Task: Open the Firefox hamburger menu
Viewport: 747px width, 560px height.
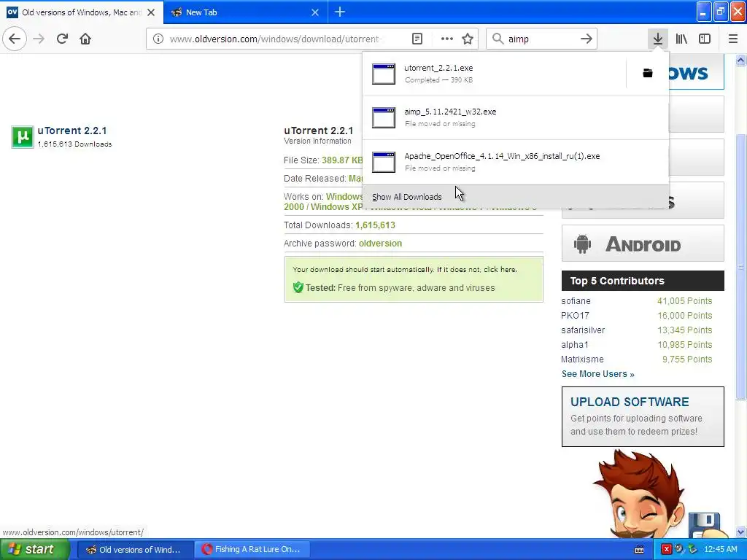Action: 732,39
